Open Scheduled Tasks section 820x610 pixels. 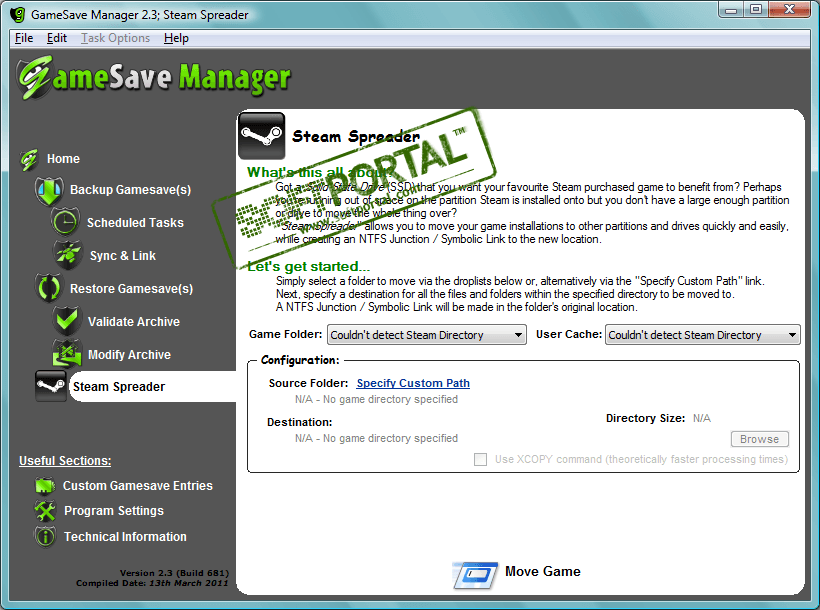pos(135,222)
